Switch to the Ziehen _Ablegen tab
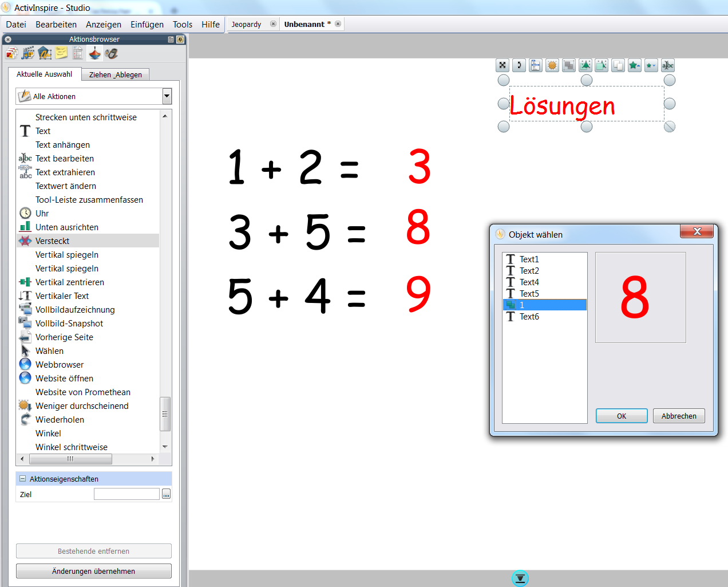The width and height of the screenshot is (728, 587). click(x=116, y=75)
